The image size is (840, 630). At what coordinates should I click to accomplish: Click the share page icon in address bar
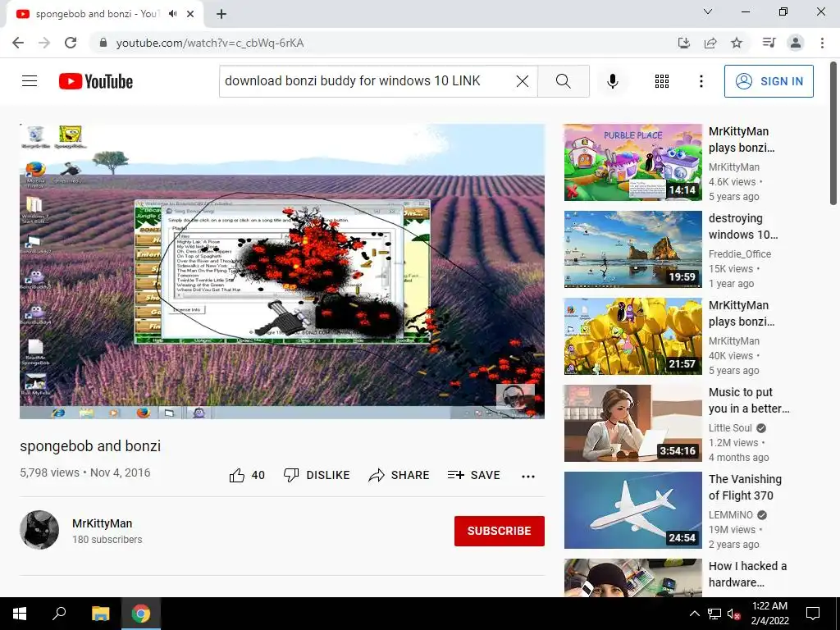[x=710, y=43]
